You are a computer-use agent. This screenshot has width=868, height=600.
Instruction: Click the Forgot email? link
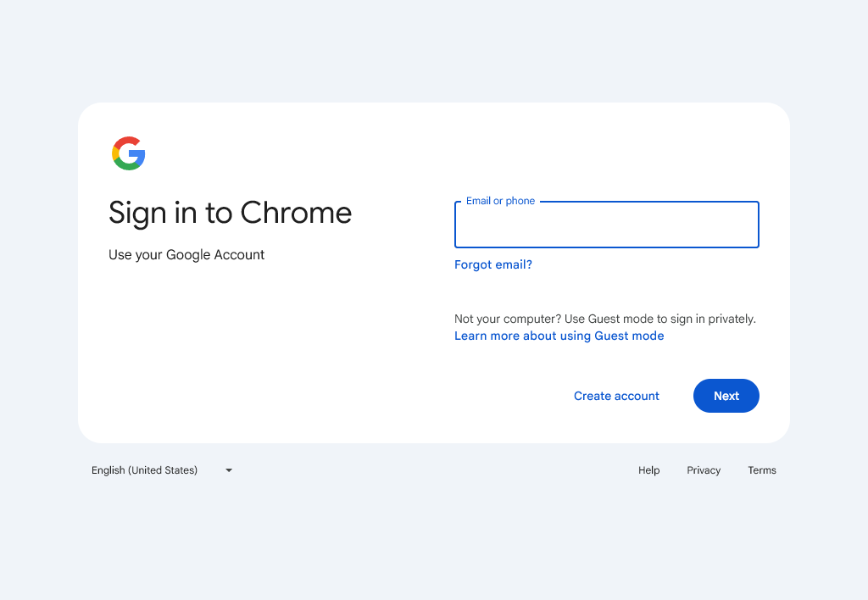coord(493,264)
